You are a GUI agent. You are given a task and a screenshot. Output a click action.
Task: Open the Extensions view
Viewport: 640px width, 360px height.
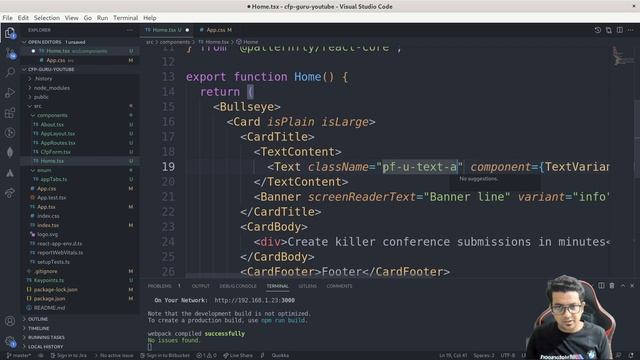click(x=10, y=113)
